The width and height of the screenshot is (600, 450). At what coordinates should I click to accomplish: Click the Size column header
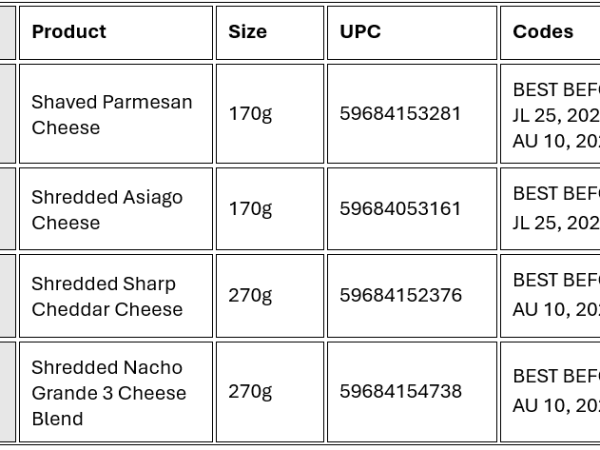tap(248, 32)
